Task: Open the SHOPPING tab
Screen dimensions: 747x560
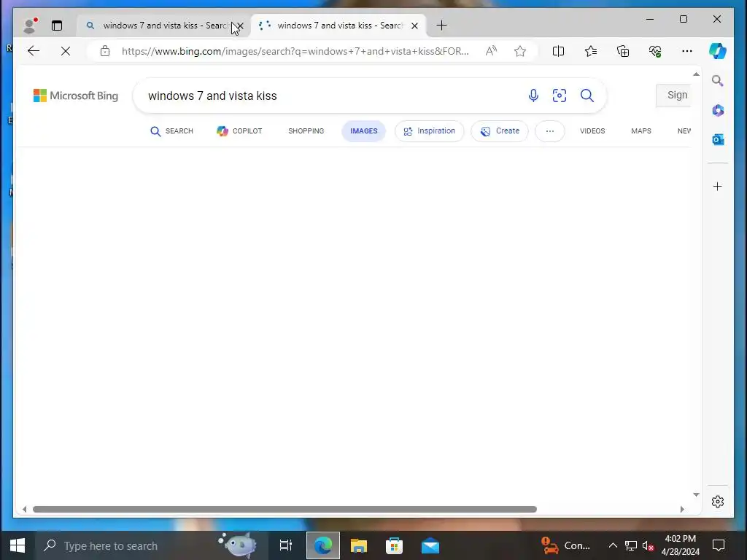Action: click(306, 131)
